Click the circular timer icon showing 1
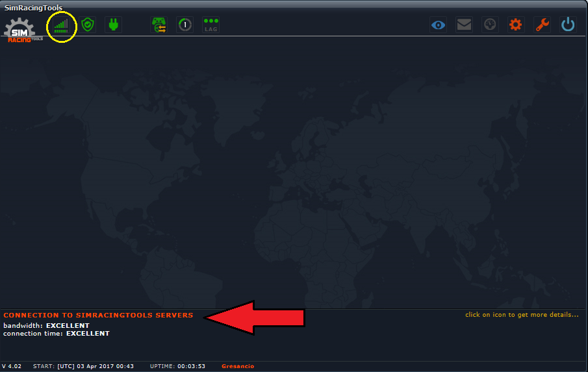 pos(185,25)
